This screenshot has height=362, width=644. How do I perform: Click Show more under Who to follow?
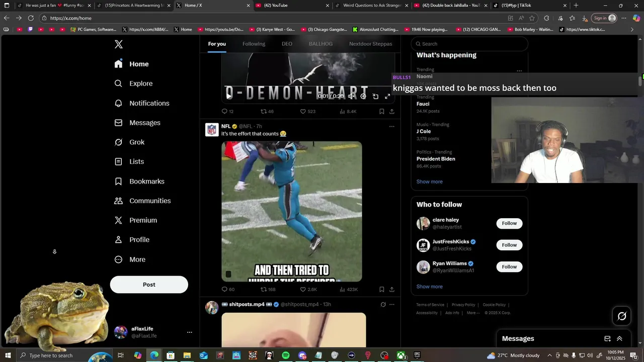coord(430,287)
